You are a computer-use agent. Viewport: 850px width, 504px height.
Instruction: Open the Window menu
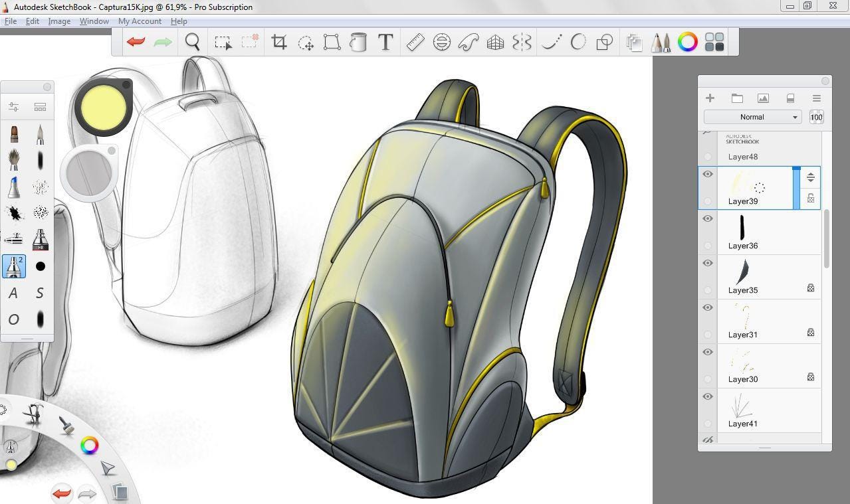(94, 21)
